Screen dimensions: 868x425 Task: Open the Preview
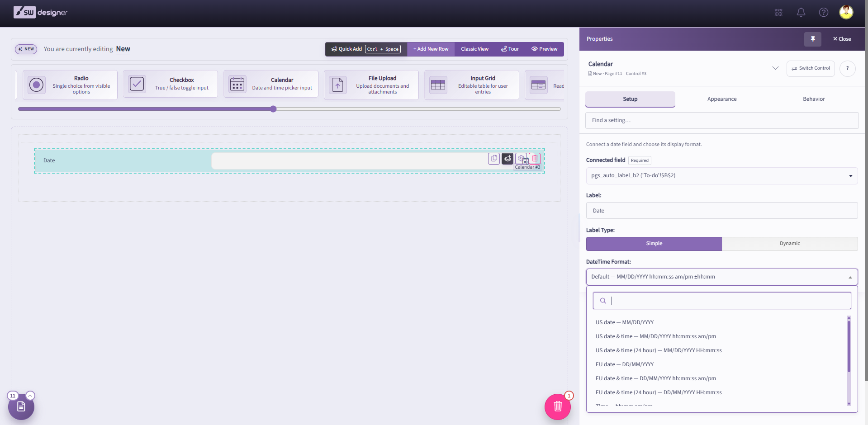tap(544, 49)
